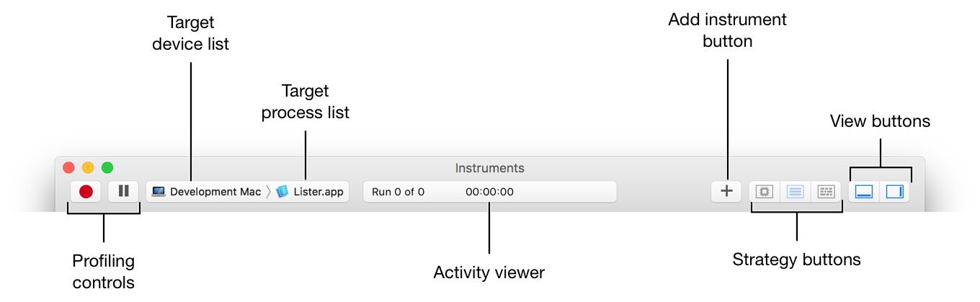Close the Instruments window with red button
Screen dimensions: 980x302
pyautogui.click(x=68, y=168)
